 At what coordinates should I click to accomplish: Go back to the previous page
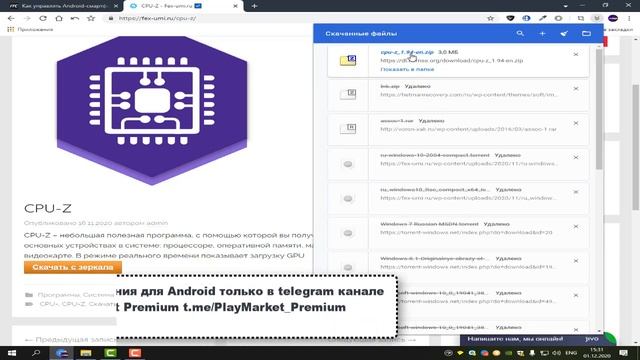(x=11, y=18)
